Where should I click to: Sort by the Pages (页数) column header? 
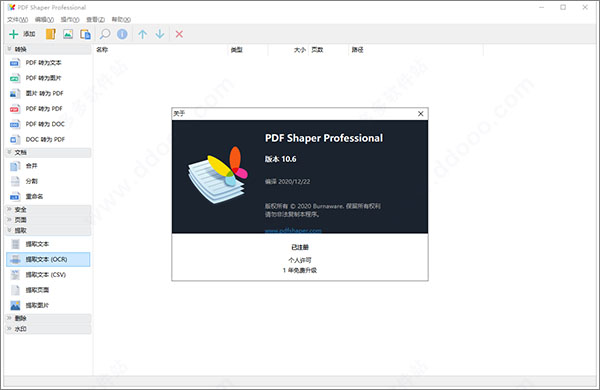[329, 50]
